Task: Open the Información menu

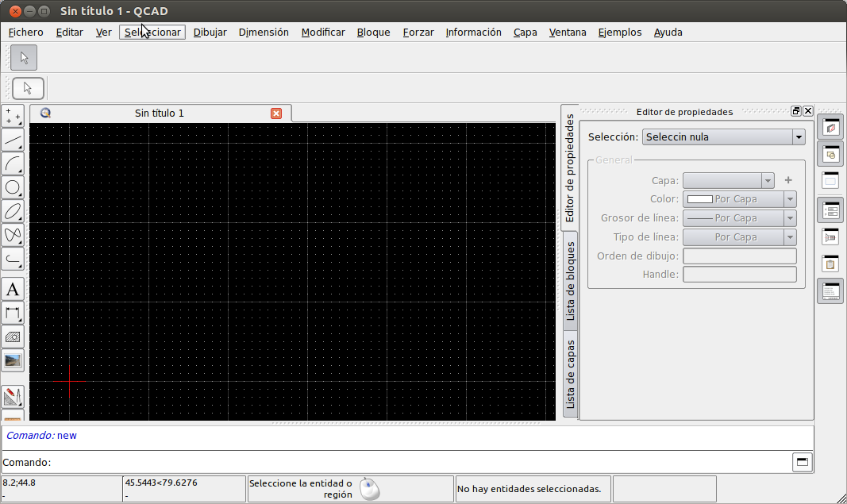Action: (x=473, y=33)
